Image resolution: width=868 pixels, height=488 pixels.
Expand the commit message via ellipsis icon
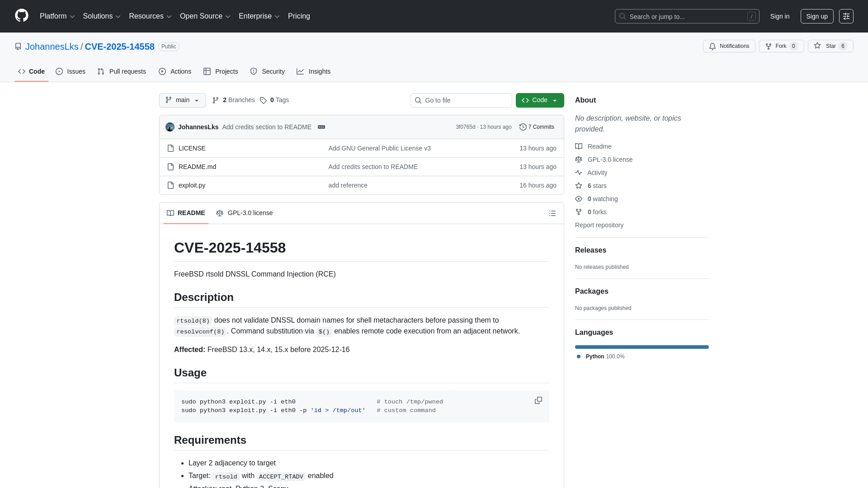pyautogui.click(x=321, y=127)
